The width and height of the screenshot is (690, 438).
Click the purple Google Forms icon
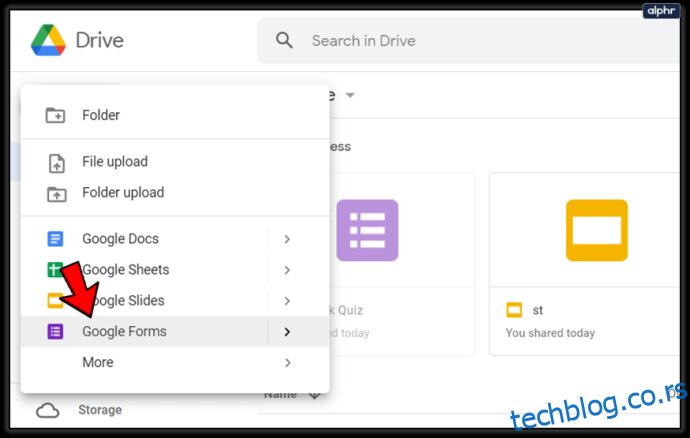[55, 331]
